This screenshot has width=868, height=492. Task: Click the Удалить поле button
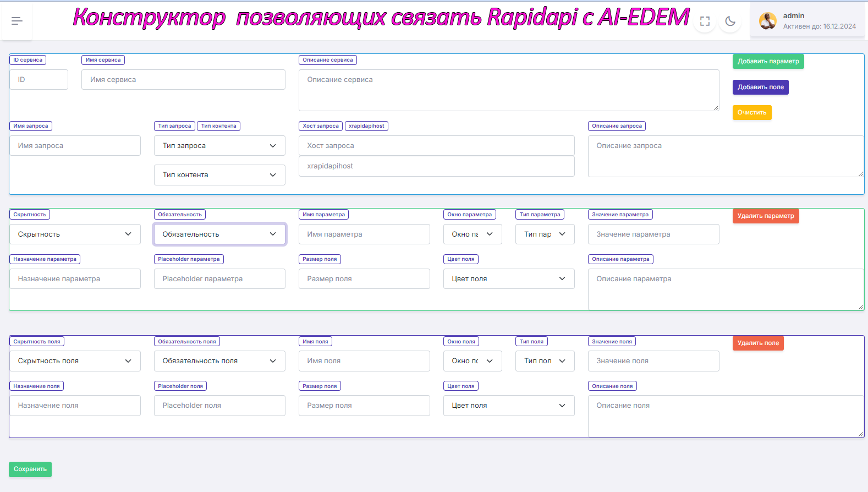click(x=757, y=343)
